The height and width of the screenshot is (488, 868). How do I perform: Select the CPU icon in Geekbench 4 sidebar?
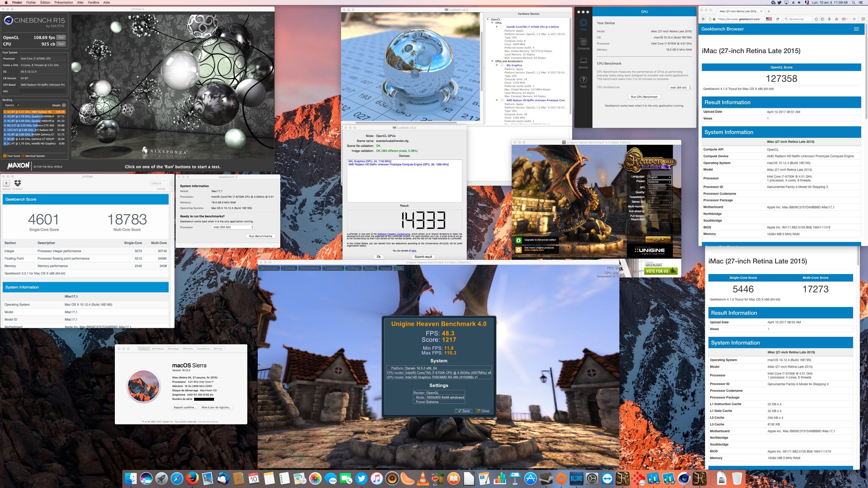(583, 25)
